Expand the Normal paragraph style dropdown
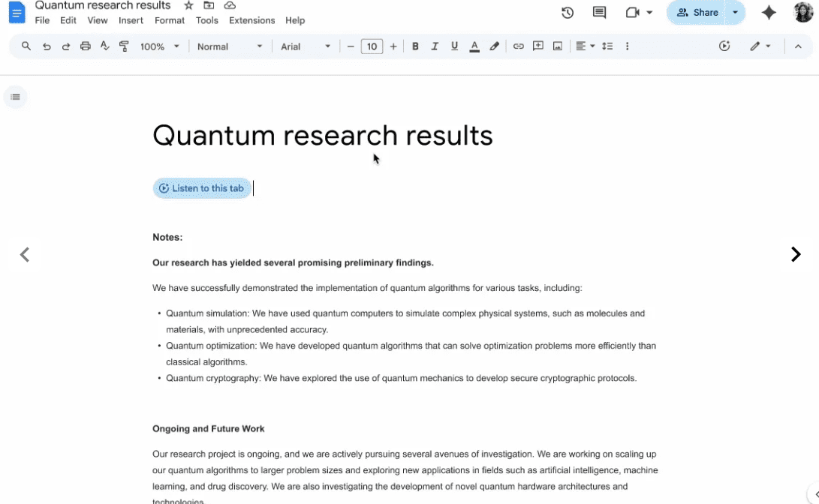The height and width of the screenshot is (504, 819). point(229,46)
